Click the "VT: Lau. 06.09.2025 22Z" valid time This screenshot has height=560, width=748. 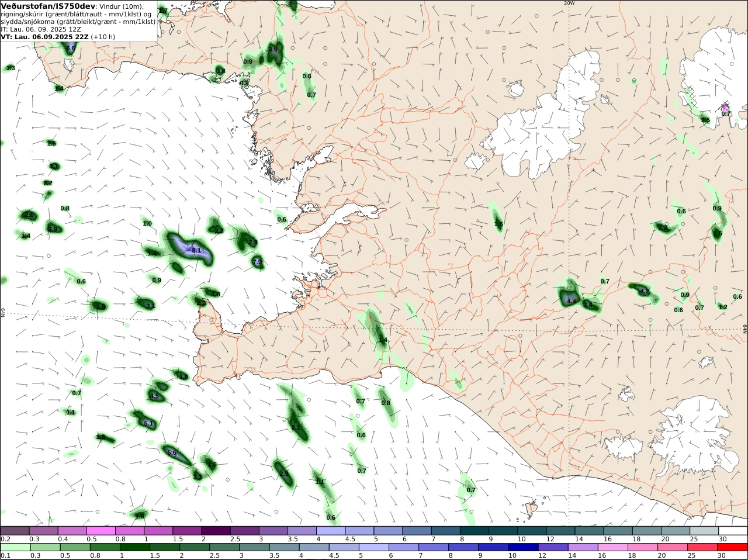(44, 37)
